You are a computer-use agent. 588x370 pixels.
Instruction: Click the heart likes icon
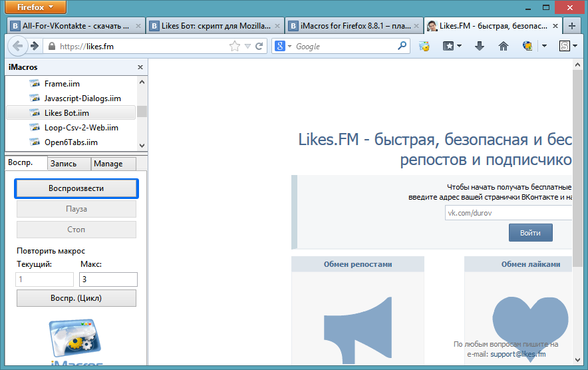pyautogui.click(x=530, y=329)
